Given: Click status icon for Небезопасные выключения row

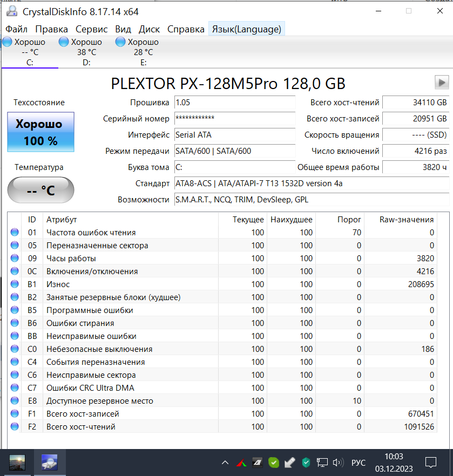Looking at the screenshot, I should click(x=15, y=349).
